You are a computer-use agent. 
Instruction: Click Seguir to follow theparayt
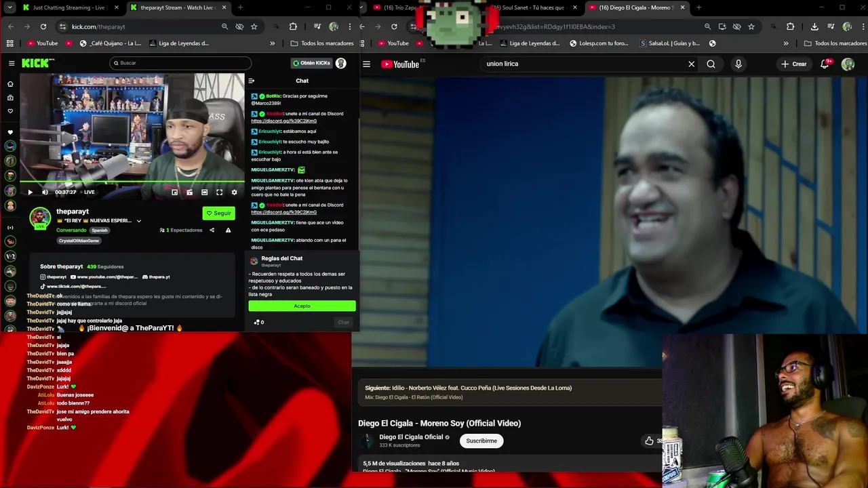click(218, 213)
